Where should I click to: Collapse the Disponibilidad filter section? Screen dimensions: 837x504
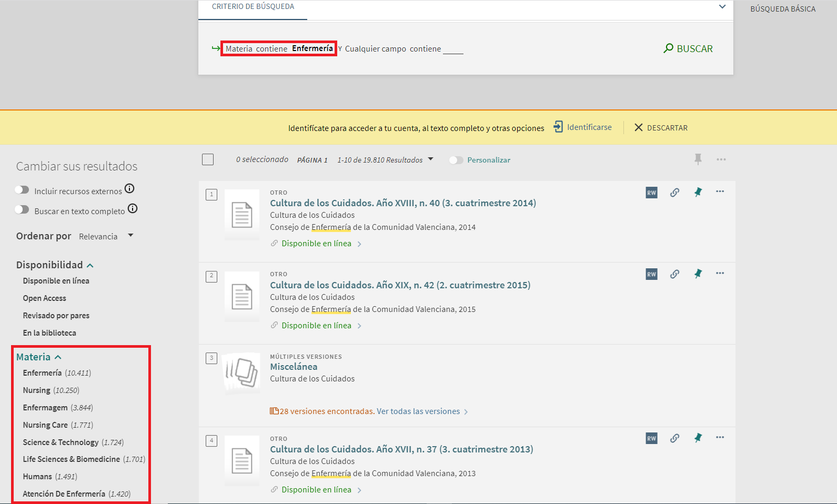click(x=90, y=266)
